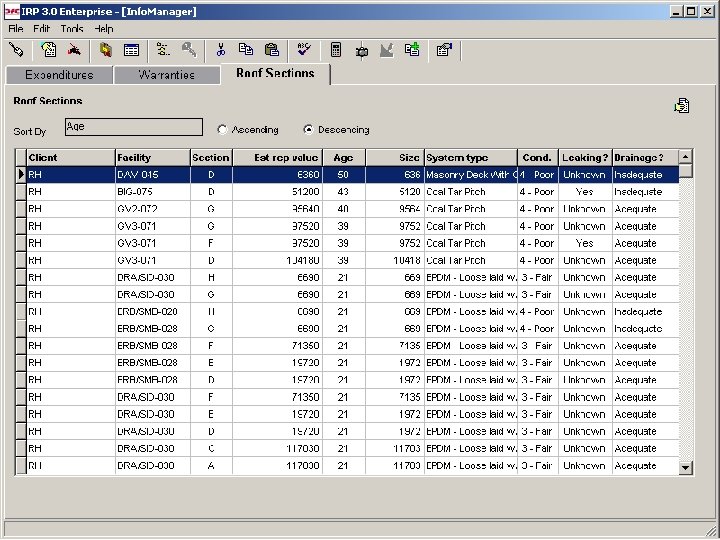Open the calendar grid toolbar icon
The height and width of the screenshot is (540, 720).
pos(131,50)
